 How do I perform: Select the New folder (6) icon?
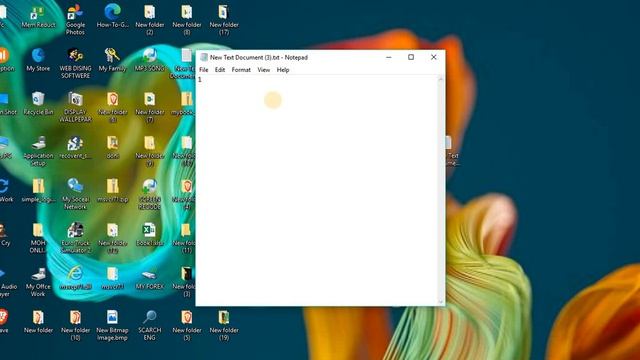[x=112, y=107]
